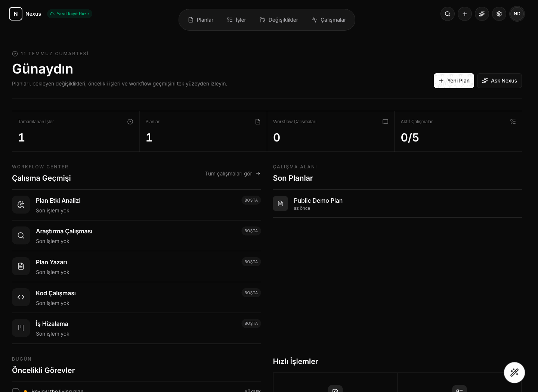Open the Tamamlanan İşler stat card
The image size is (538, 392).
[x=75, y=131]
